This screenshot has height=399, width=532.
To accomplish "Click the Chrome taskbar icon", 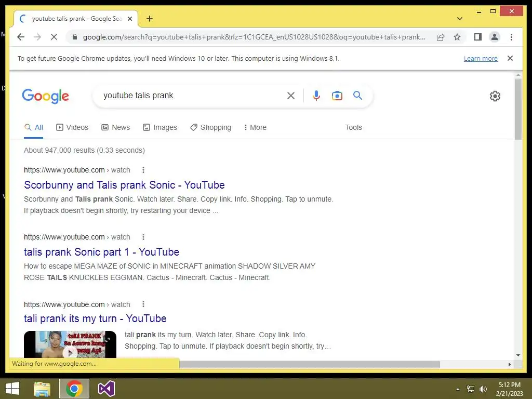I will (x=74, y=389).
